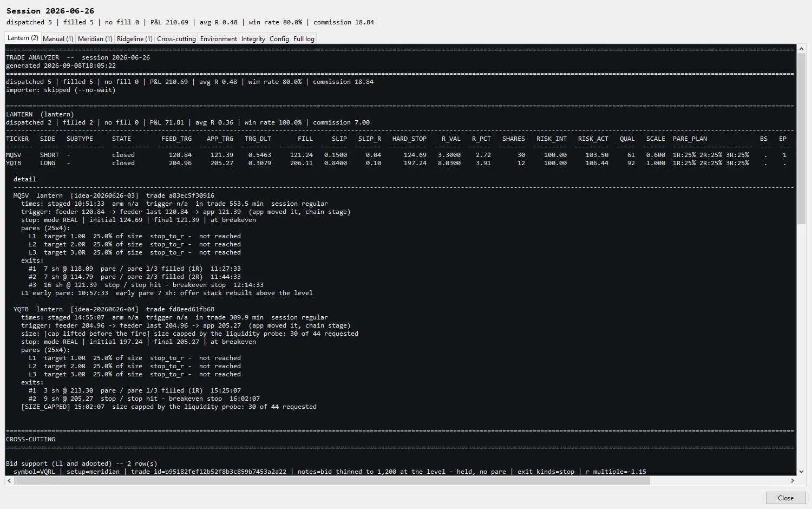Switch to the Full log tab

point(304,38)
